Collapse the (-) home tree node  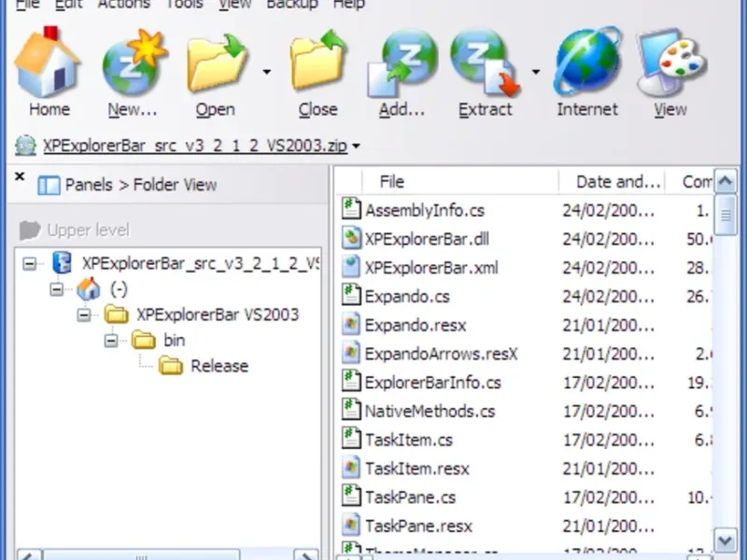pyautogui.click(x=57, y=289)
